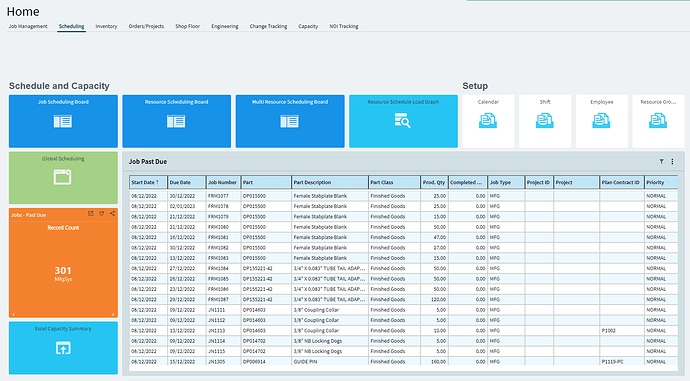Launch Multi Resource Scheduling Board

290,121
